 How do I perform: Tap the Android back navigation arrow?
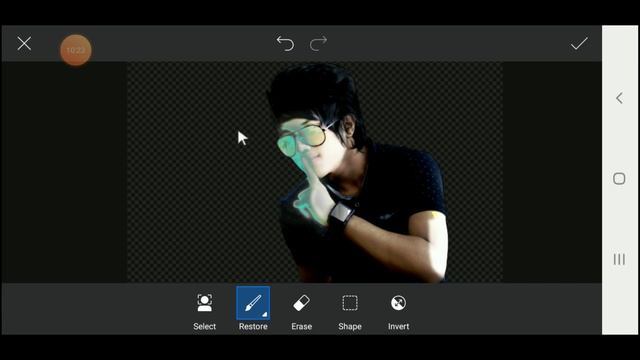click(x=619, y=98)
